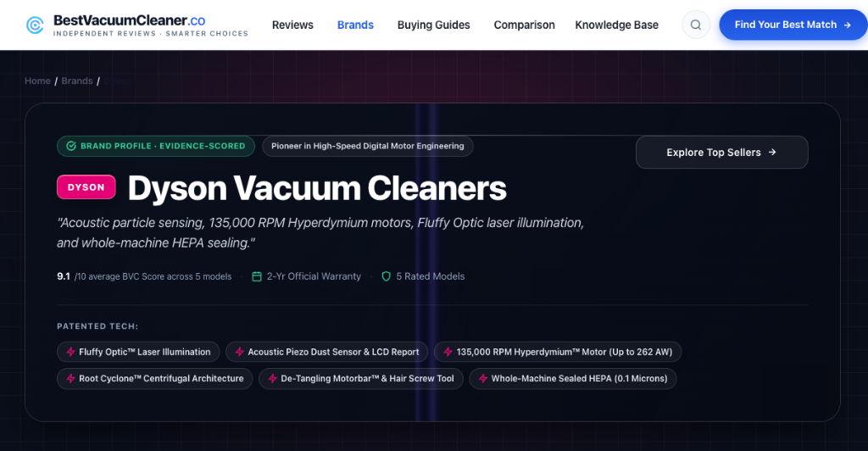Viewport: 868px width, 451px height.
Task: Open the Knowledge Base menu item
Action: 617,25
